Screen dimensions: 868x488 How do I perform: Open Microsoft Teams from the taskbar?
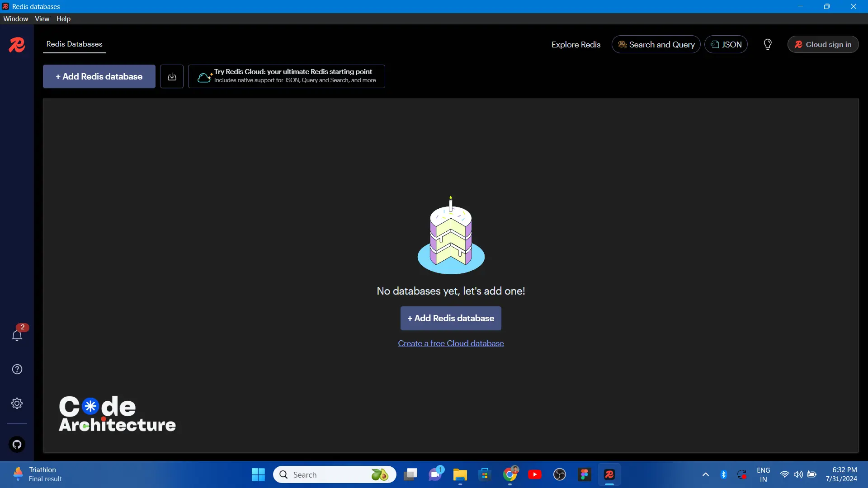tap(436, 474)
